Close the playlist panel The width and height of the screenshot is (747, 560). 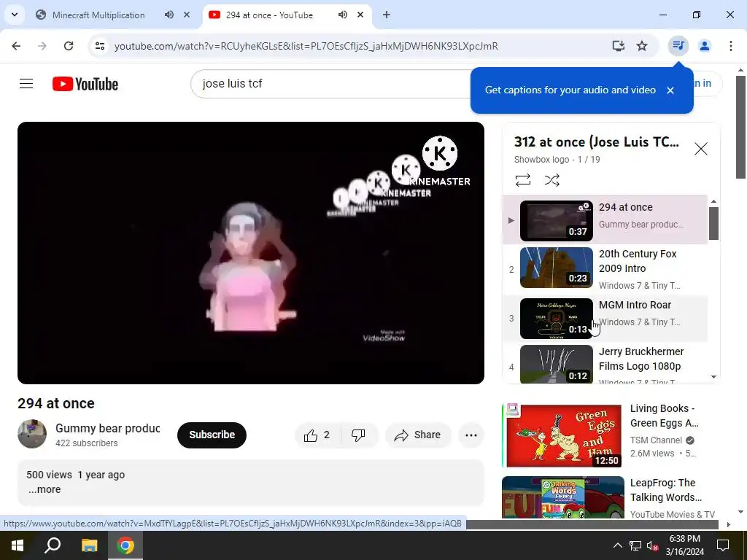tap(701, 149)
